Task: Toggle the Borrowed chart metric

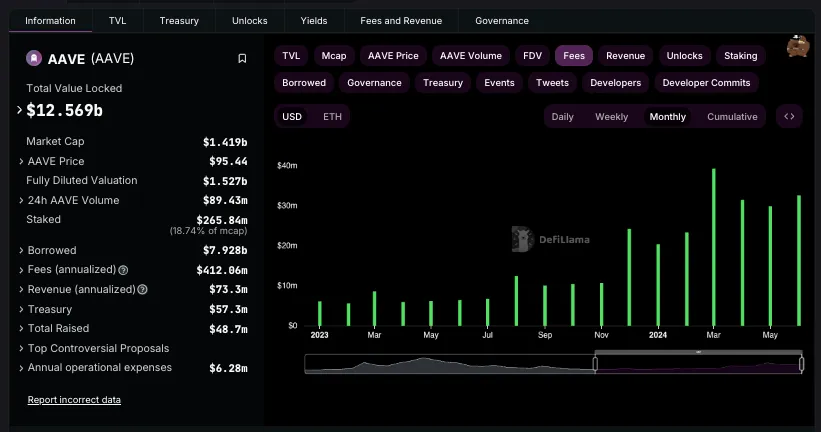Action: tap(304, 83)
